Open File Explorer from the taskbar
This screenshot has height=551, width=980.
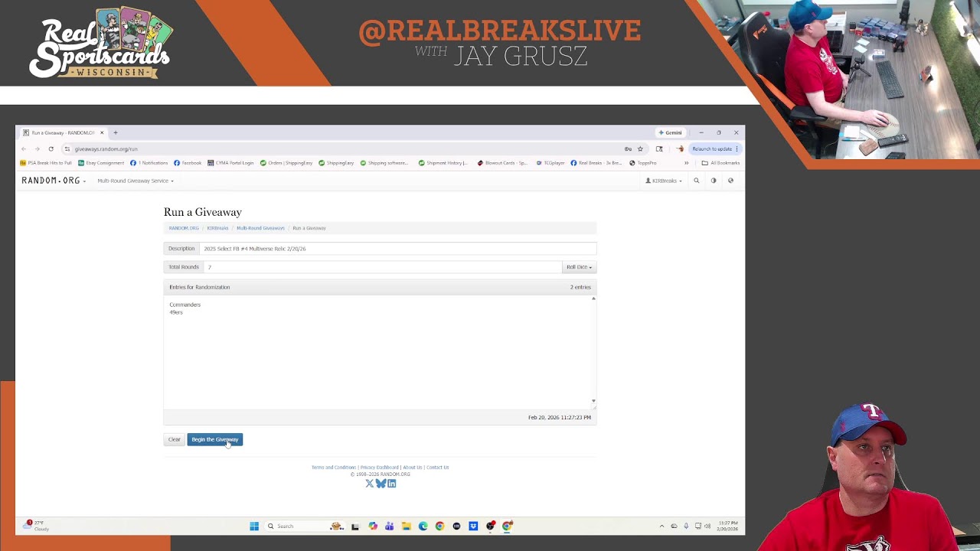[407, 527]
